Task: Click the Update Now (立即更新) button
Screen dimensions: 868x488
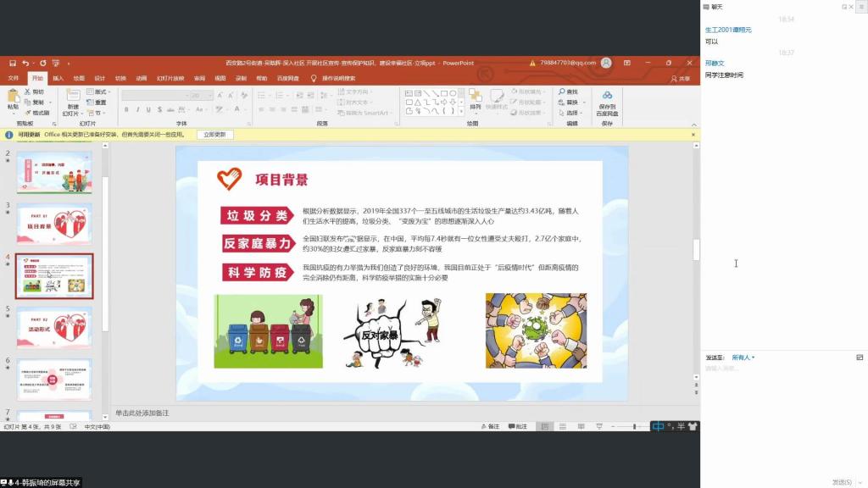Action: (214, 135)
